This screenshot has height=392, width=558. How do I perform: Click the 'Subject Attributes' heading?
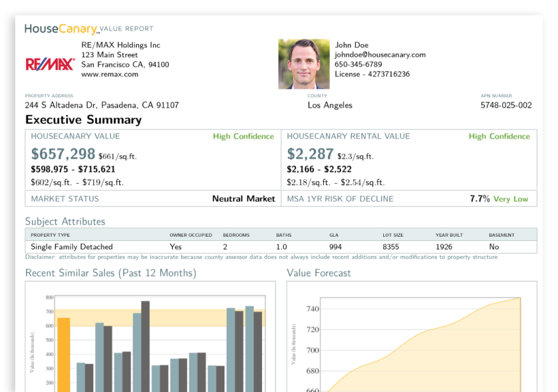[65, 221]
